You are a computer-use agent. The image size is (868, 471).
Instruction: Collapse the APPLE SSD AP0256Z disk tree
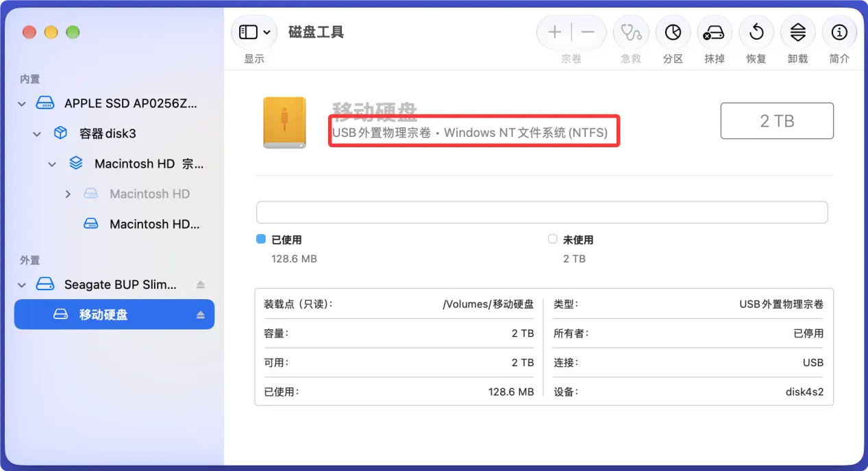22,104
